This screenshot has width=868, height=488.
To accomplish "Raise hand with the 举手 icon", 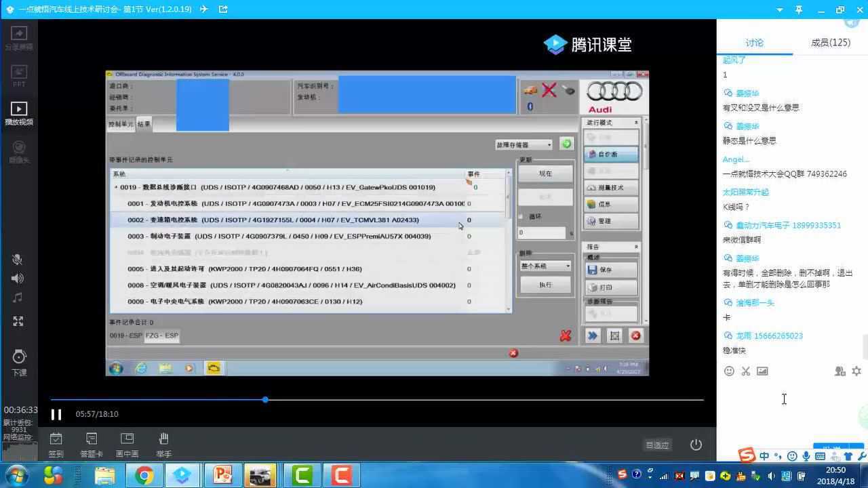I will pos(163,444).
